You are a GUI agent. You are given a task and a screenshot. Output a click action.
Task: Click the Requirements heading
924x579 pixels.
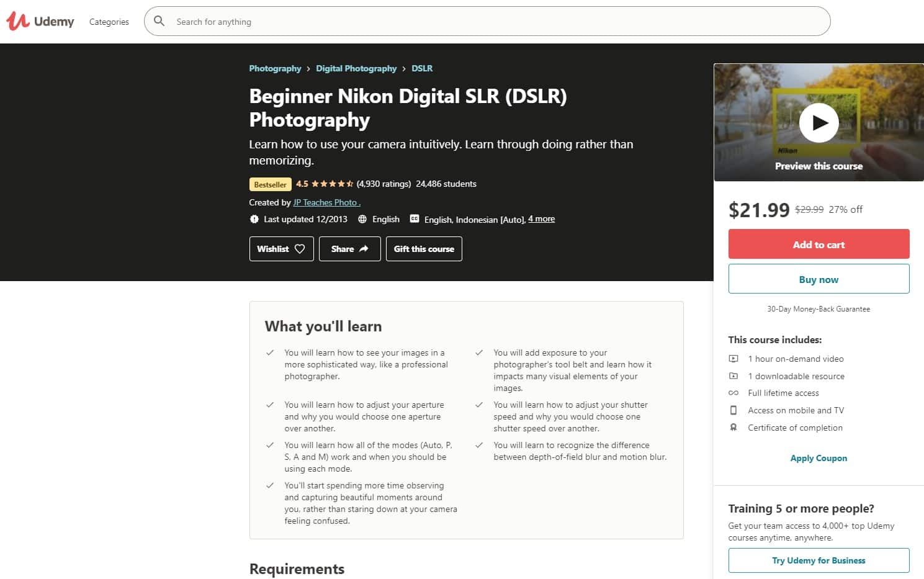297,568
